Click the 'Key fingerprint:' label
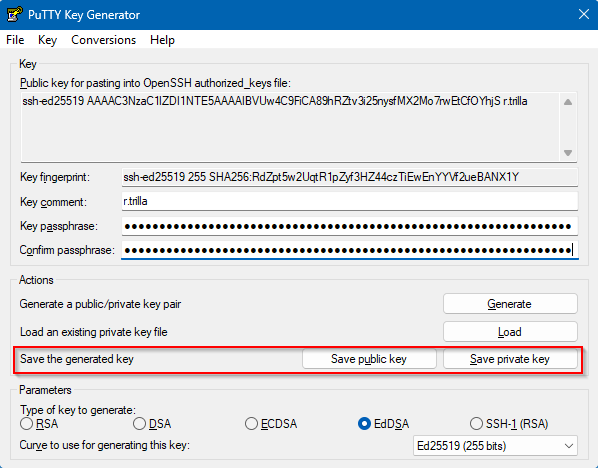Image resolution: width=598 pixels, height=468 pixels. (55, 177)
